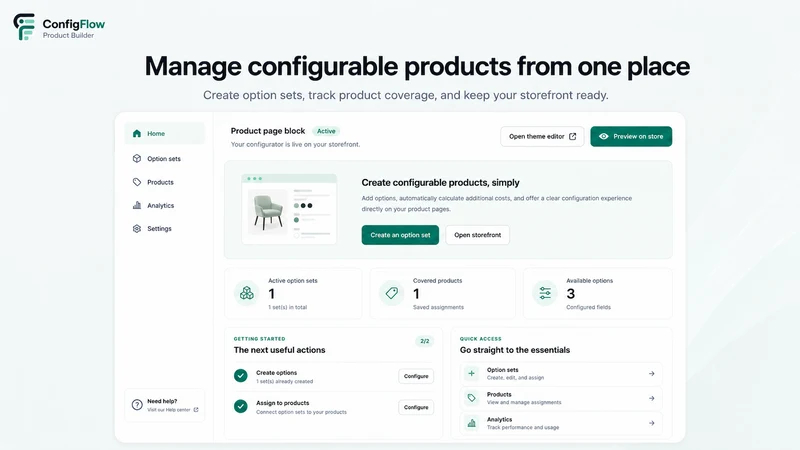This screenshot has width=800, height=450.
Task: Click the Covered products stat card
Action: click(x=442, y=294)
